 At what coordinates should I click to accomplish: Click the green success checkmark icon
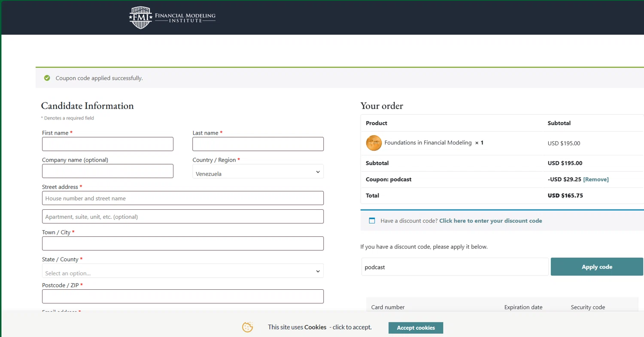[x=47, y=78]
